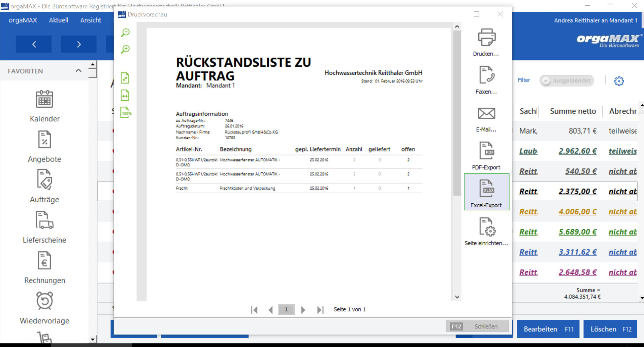
Task: Fit whole page in preview
Action: (125, 78)
